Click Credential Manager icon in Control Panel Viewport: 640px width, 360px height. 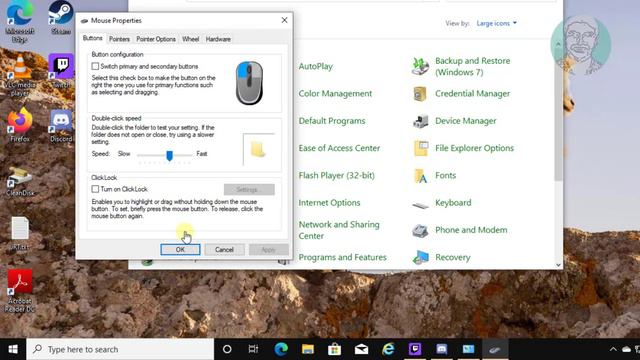(x=420, y=94)
